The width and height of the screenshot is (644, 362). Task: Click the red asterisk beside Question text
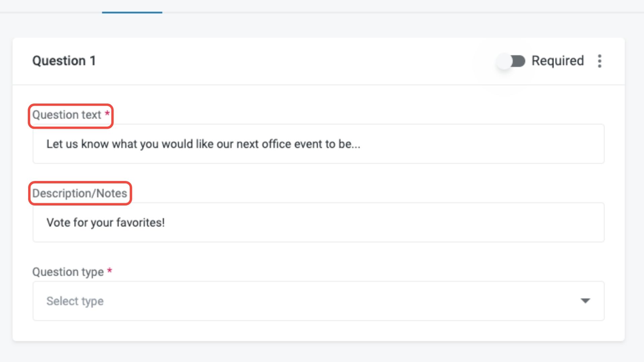tap(107, 114)
